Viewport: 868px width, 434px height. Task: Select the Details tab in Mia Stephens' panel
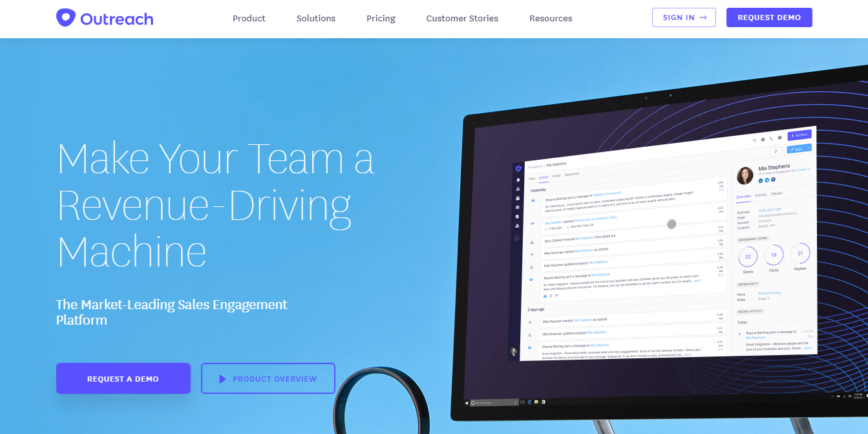pyautogui.click(x=776, y=193)
